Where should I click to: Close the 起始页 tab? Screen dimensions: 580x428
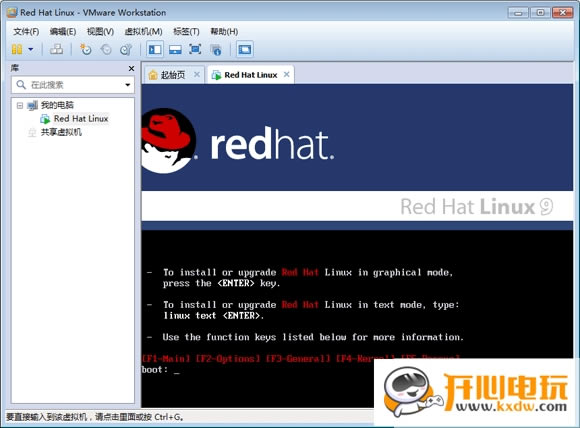(197, 74)
